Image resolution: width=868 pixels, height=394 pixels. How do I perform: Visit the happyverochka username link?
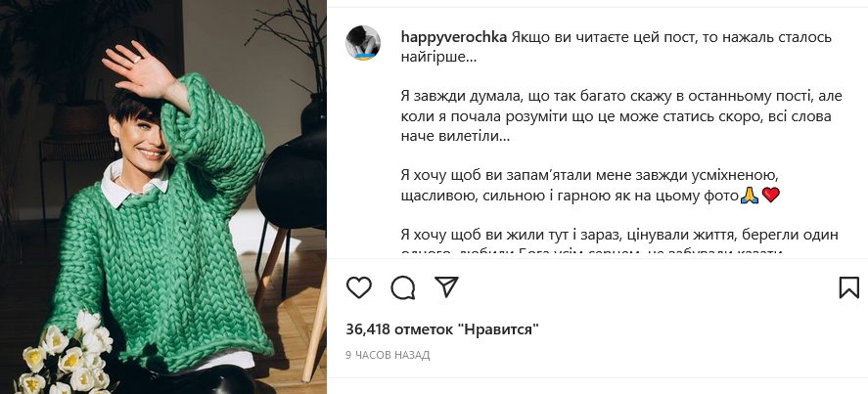click(x=454, y=37)
